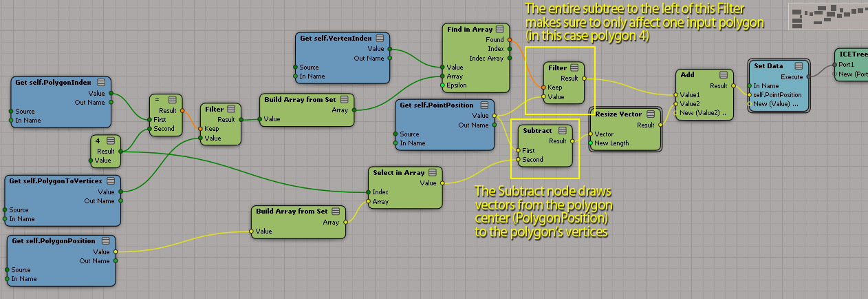Click the Index input port on Select in Array
Screen dimensions: 868x299
tap(368, 192)
